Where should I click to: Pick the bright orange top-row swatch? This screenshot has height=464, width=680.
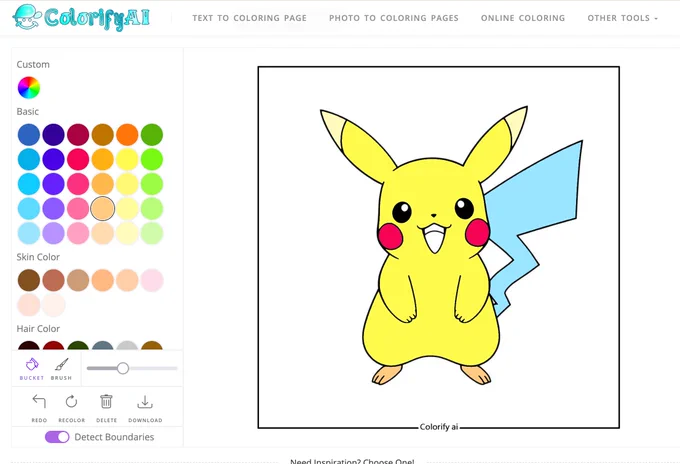click(127, 134)
